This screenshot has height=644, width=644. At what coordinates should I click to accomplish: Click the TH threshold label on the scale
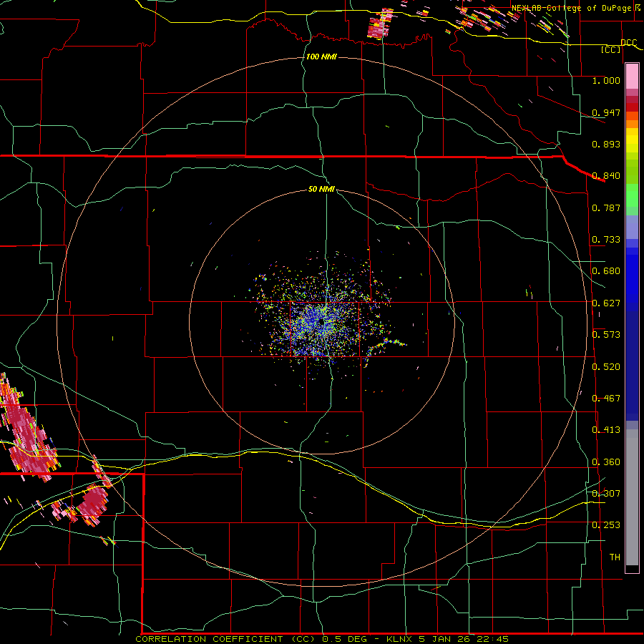(x=615, y=557)
